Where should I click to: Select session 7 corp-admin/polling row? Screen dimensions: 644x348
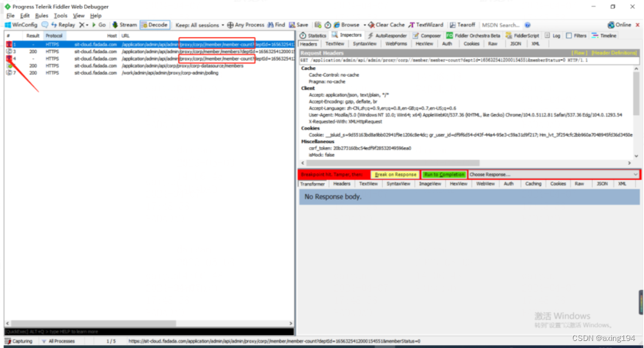coord(149,73)
